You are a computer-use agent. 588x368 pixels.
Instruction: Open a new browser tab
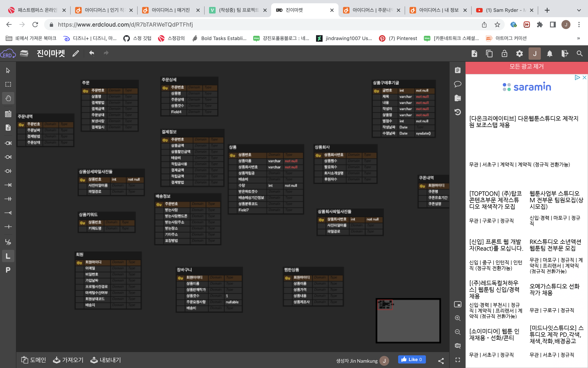(547, 10)
